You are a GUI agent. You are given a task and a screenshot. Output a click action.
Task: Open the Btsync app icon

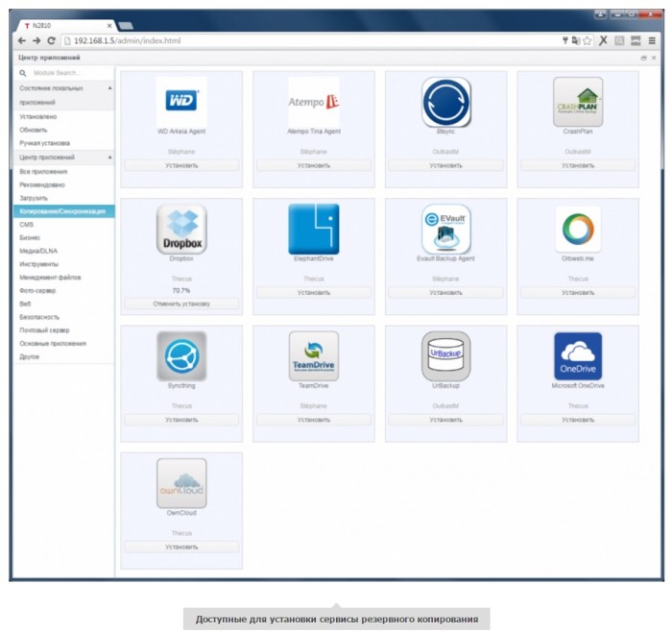(x=446, y=102)
